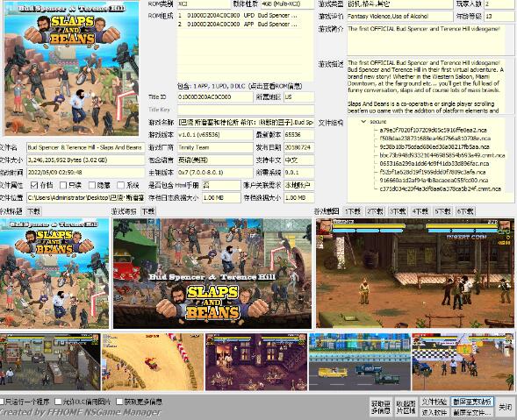The height and width of the screenshot is (420, 517).
Task: Click the 图片区域 button in bottom bar
Action: 406,407
